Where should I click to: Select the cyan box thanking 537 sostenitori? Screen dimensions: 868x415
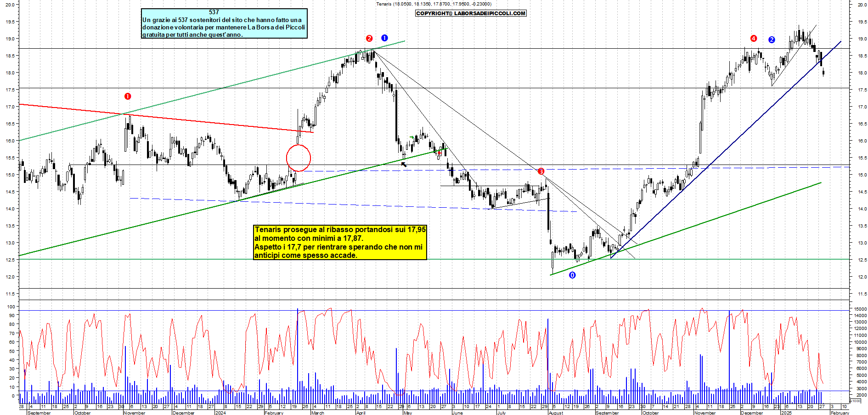click(224, 23)
